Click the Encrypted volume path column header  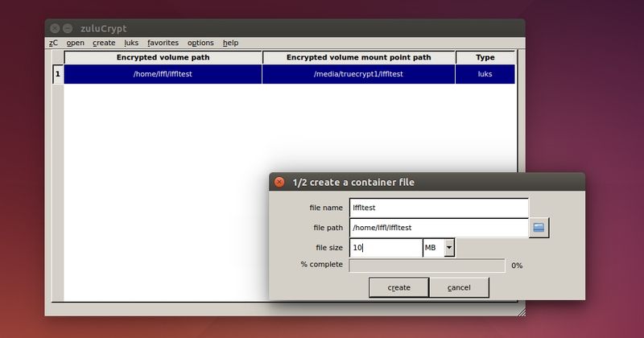(x=163, y=57)
